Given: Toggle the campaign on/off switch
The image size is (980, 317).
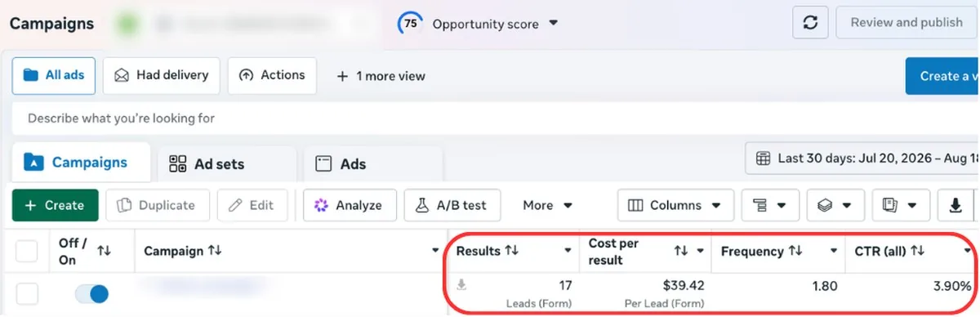Looking at the screenshot, I should (91, 294).
